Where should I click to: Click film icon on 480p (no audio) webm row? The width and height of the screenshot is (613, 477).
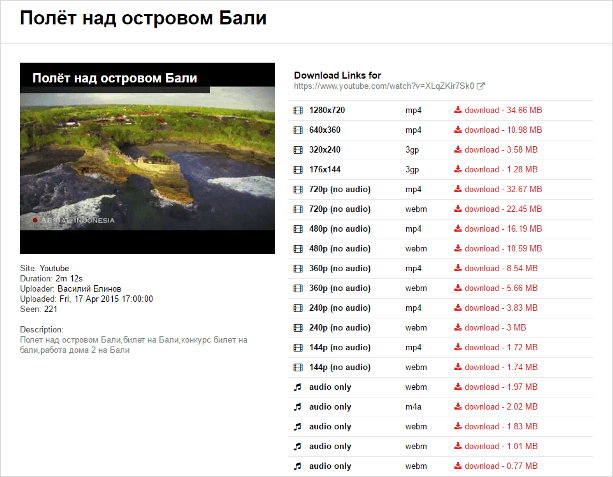tap(298, 249)
